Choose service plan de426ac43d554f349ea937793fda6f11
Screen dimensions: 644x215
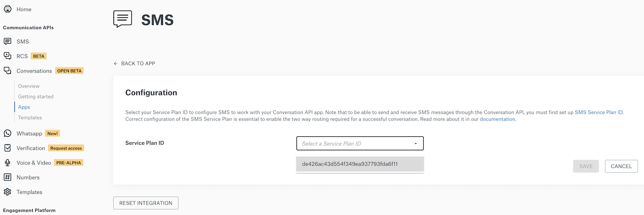coord(360,164)
